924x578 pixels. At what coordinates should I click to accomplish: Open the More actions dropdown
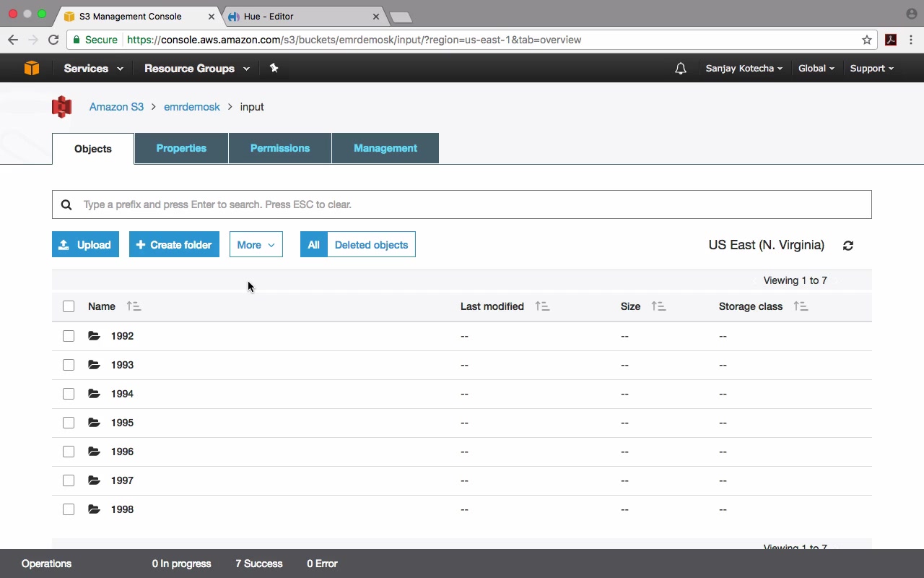pyautogui.click(x=256, y=245)
